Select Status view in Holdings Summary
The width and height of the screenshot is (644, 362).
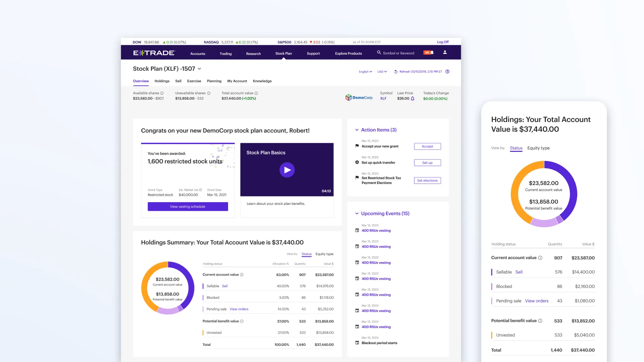pos(306,254)
